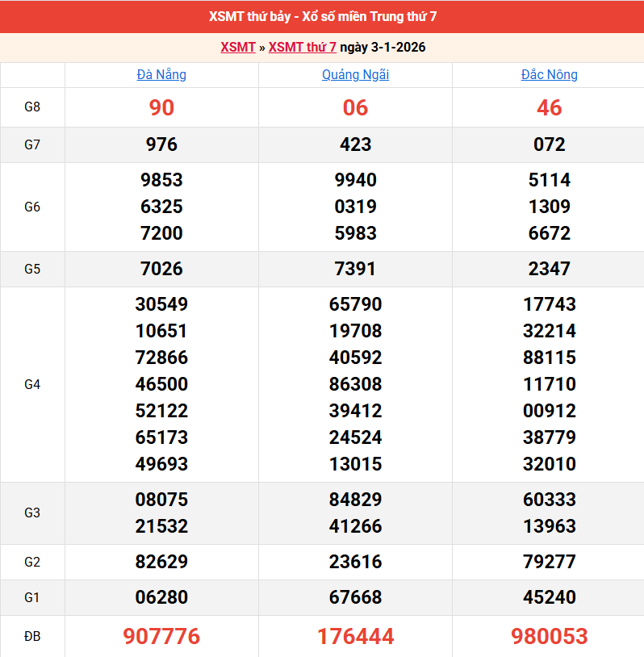Click the red G8 number 06

[x=355, y=108]
